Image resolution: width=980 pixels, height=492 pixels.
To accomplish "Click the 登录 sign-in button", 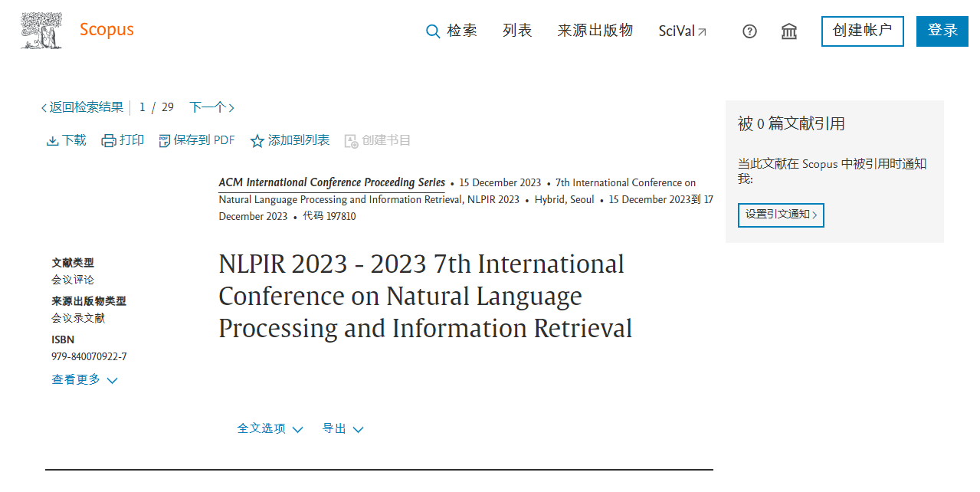I will pos(942,31).
